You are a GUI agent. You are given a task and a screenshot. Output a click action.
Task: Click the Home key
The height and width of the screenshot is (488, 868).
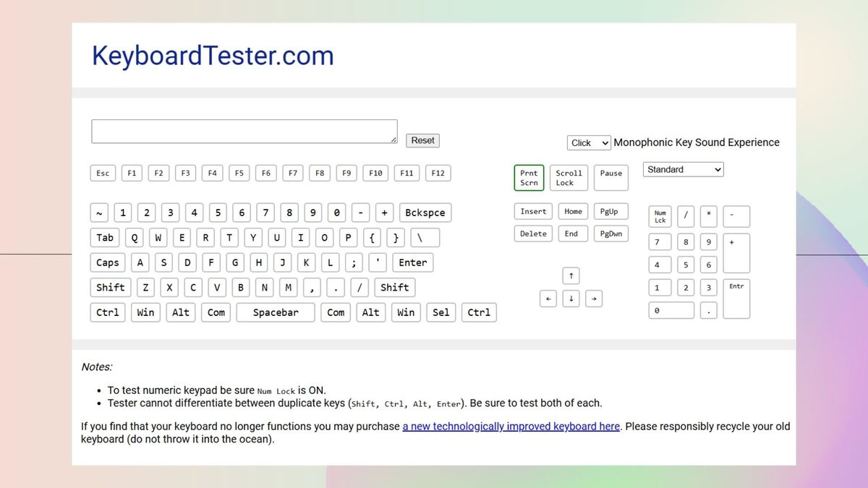click(573, 212)
